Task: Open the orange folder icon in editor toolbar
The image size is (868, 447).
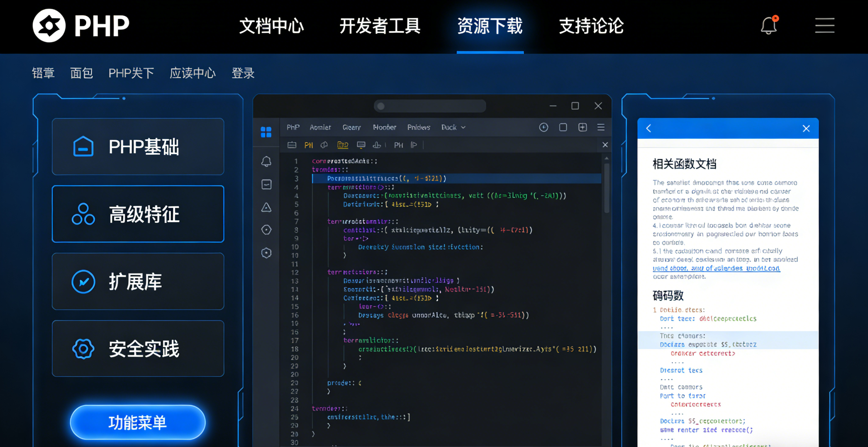Action: [x=343, y=145]
